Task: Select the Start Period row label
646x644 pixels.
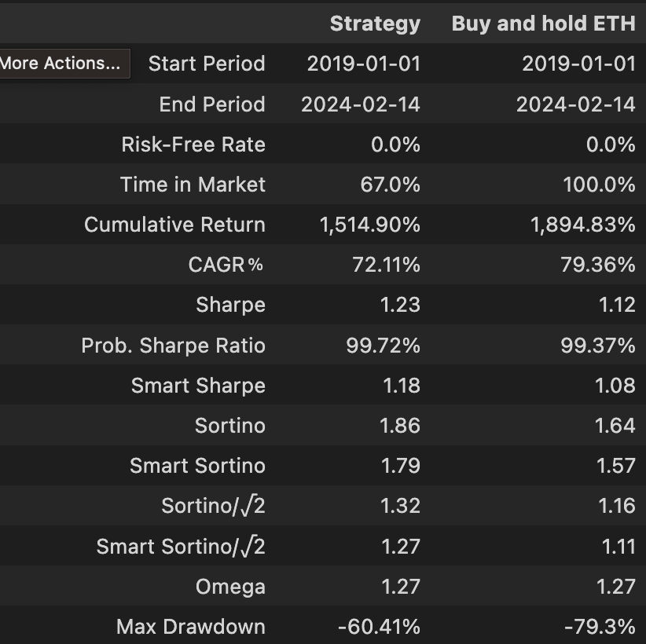Action: (207, 64)
